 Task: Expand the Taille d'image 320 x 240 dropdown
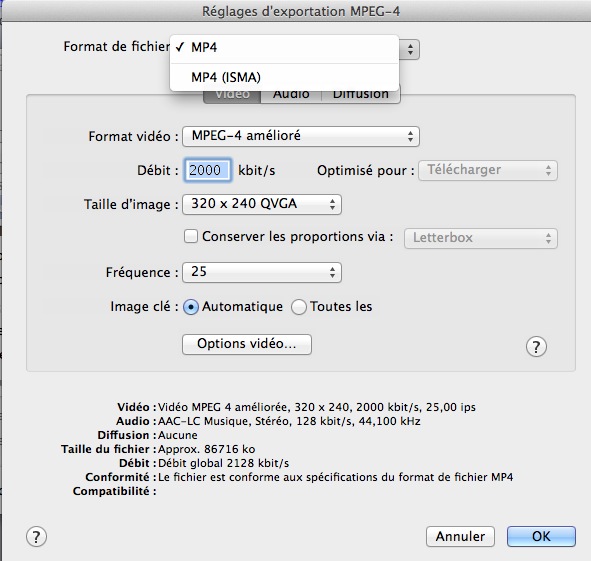click(262, 204)
